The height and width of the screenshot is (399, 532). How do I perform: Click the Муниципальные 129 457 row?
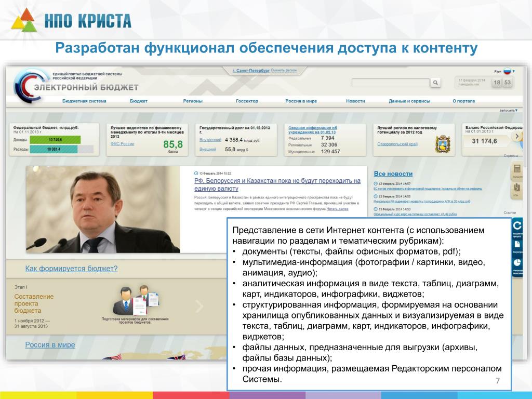(314, 152)
